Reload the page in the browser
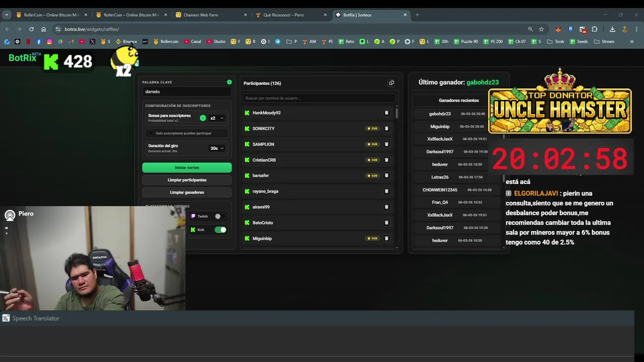Image resolution: width=644 pixels, height=362 pixels. coord(31,29)
